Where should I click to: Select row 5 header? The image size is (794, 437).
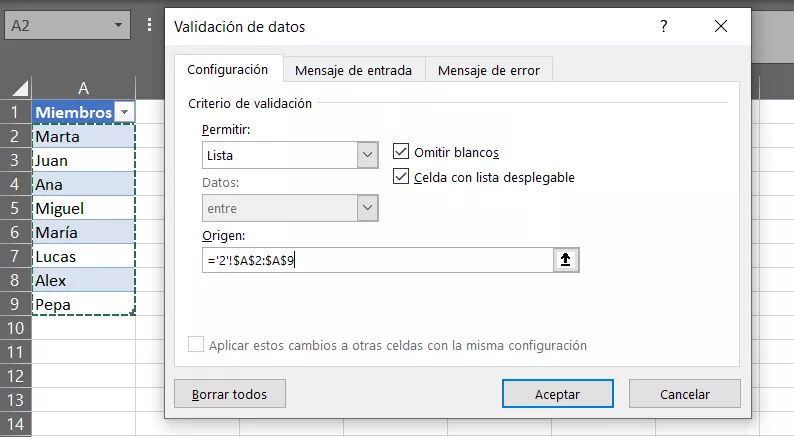tap(15, 208)
